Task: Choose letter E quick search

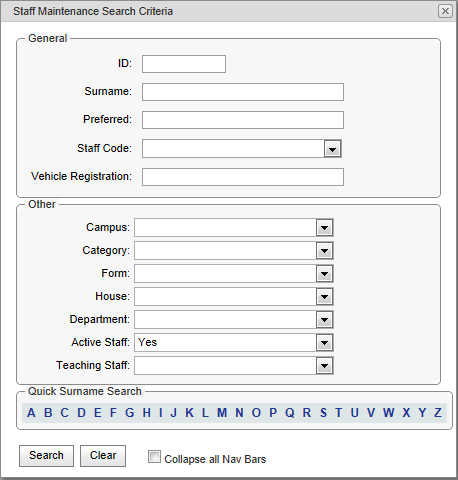Action: pos(97,413)
